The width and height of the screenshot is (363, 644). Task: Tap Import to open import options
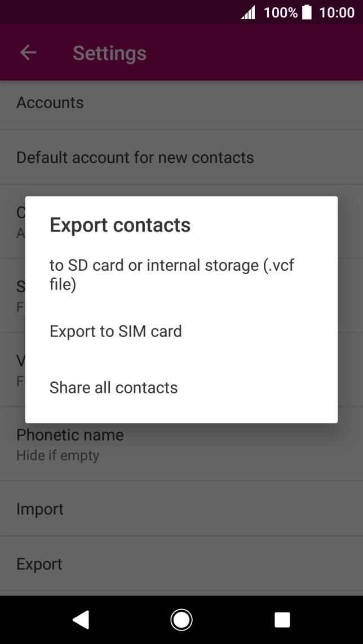(x=40, y=508)
